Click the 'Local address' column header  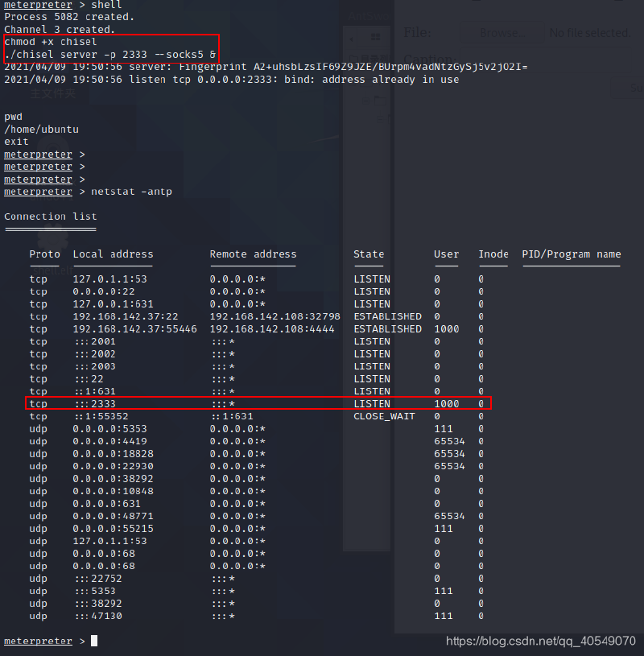click(113, 254)
